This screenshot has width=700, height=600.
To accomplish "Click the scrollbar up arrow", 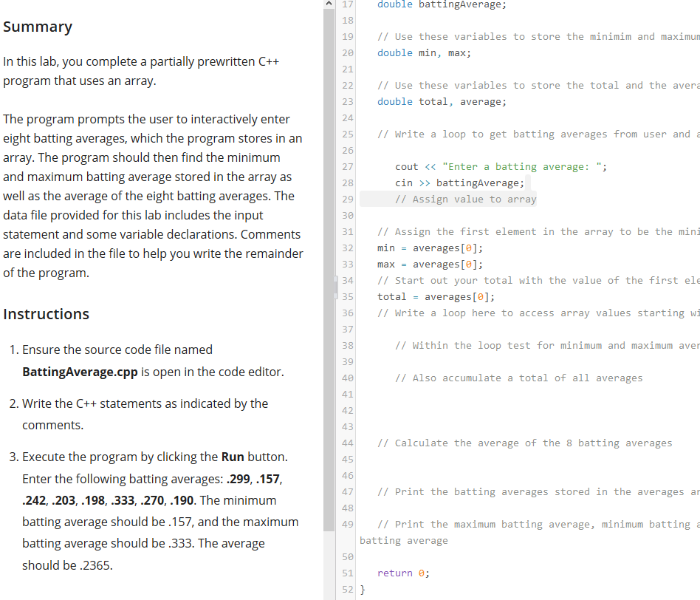I will [x=329, y=6].
